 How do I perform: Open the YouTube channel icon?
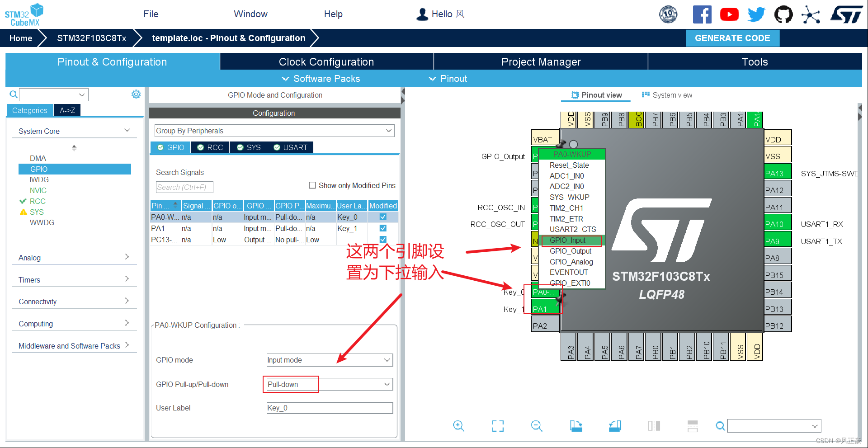[729, 14]
